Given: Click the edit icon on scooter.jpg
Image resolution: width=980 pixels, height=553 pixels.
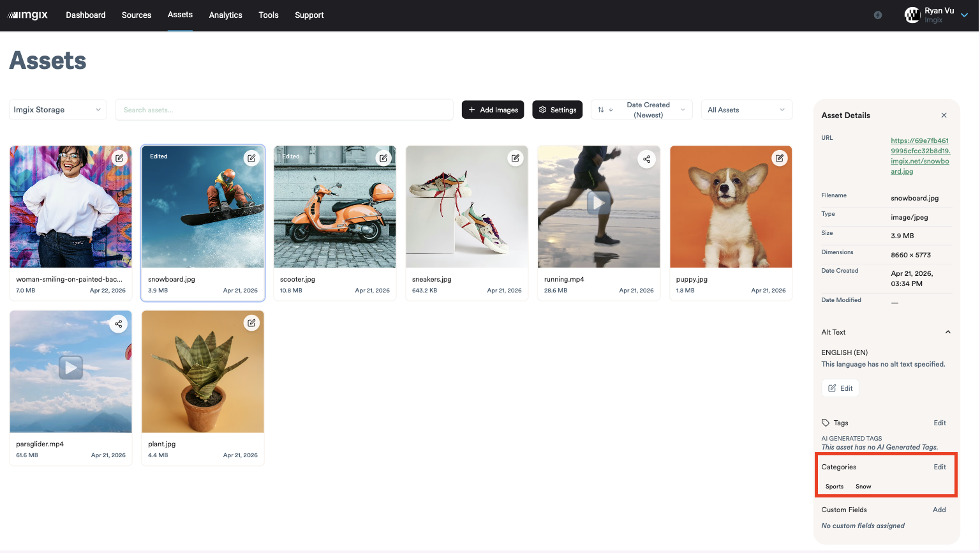Looking at the screenshot, I should coord(383,158).
